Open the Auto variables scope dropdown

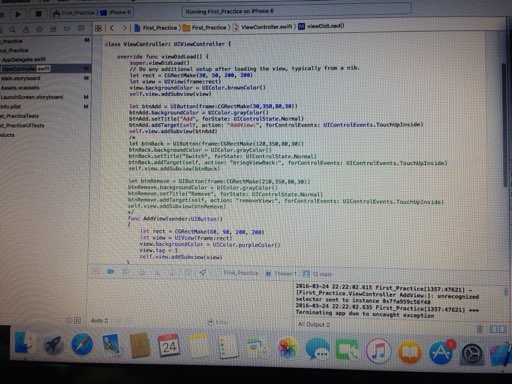tap(99, 321)
